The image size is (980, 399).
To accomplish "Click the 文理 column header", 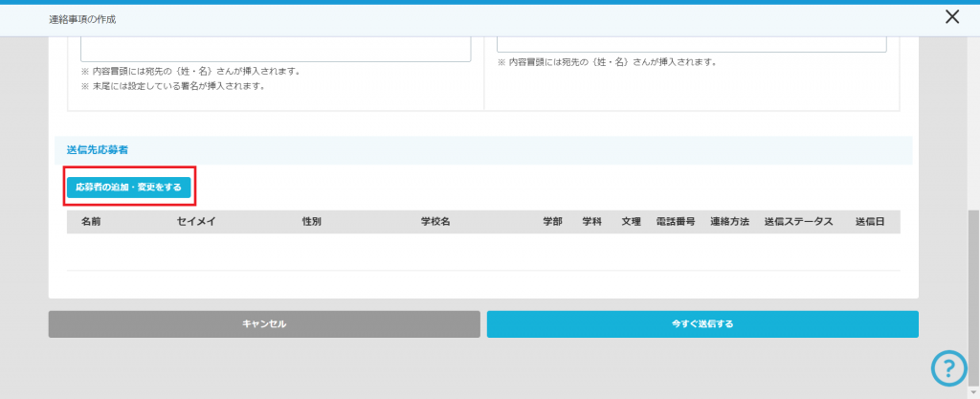I will click(631, 221).
